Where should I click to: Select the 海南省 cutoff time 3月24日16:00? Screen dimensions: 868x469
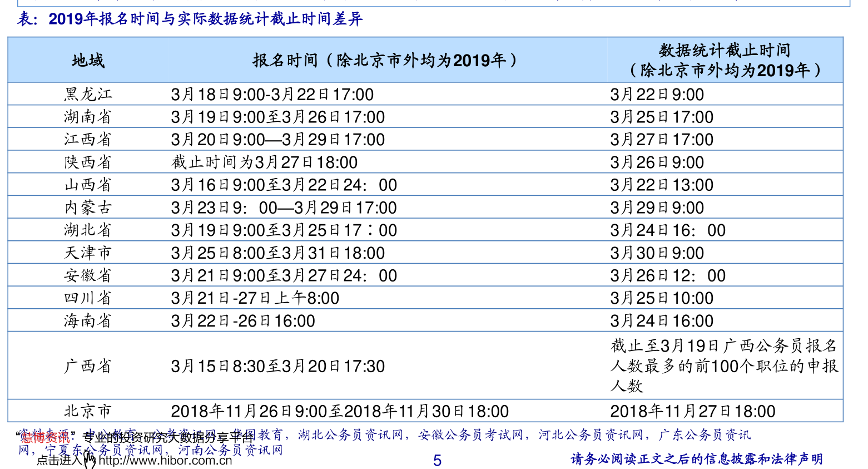point(661,321)
